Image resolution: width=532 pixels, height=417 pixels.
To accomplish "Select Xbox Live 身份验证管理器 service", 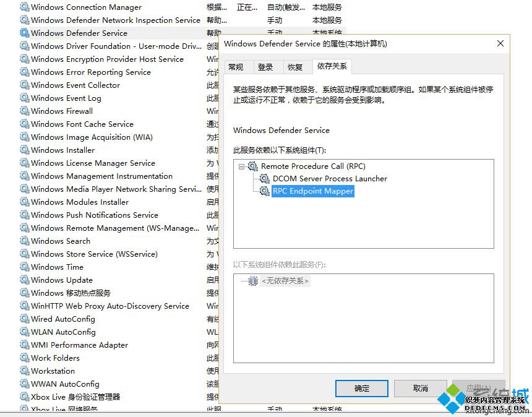I will (x=75, y=397).
